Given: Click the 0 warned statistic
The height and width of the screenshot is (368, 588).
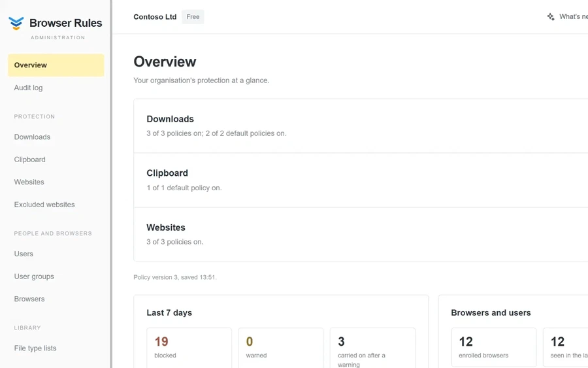Looking at the screenshot, I should click(280, 347).
